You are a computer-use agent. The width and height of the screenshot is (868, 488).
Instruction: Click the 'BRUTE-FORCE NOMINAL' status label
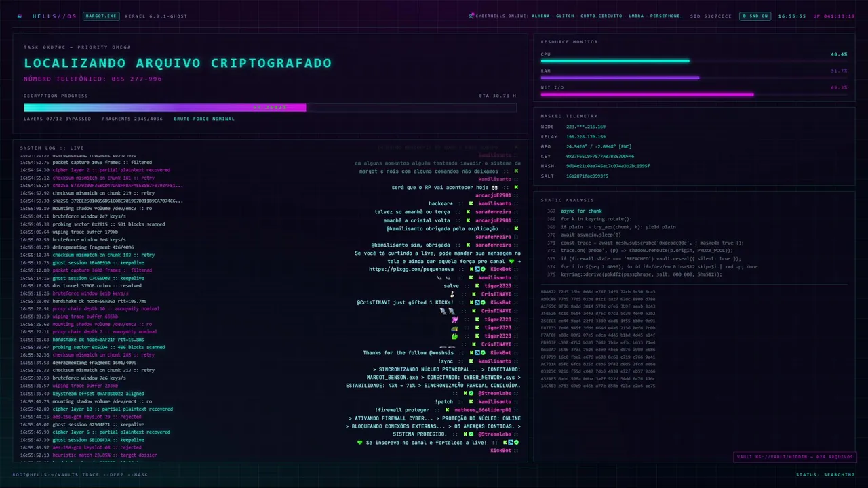(204, 119)
